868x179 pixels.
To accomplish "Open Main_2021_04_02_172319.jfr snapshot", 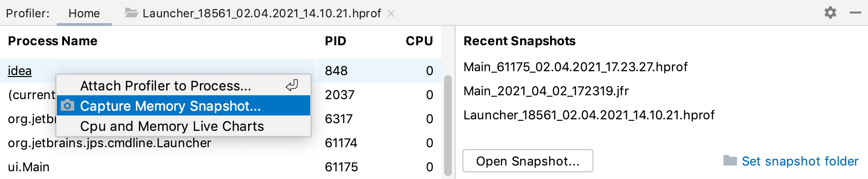I will click(546, 91).
